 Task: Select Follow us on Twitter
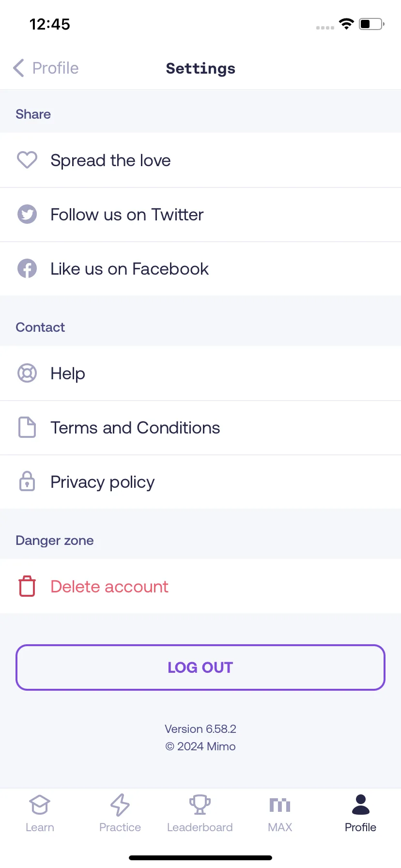[x=200, y=214]
